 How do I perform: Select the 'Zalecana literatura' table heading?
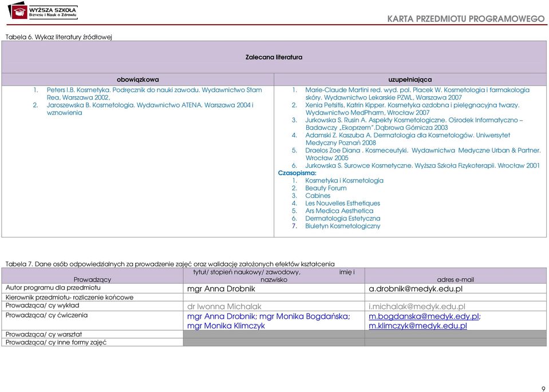274,57
